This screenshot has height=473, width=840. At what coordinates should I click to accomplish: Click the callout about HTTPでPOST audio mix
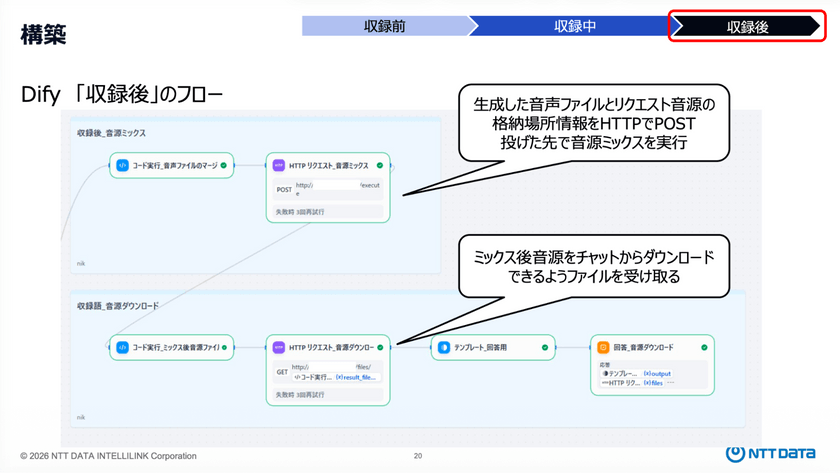tap(594, 123)
